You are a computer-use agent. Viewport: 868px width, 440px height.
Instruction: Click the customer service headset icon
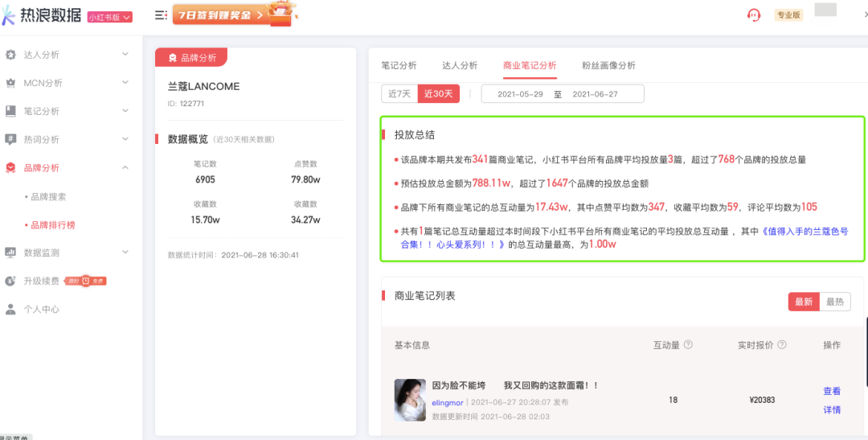tap(753, 15)
